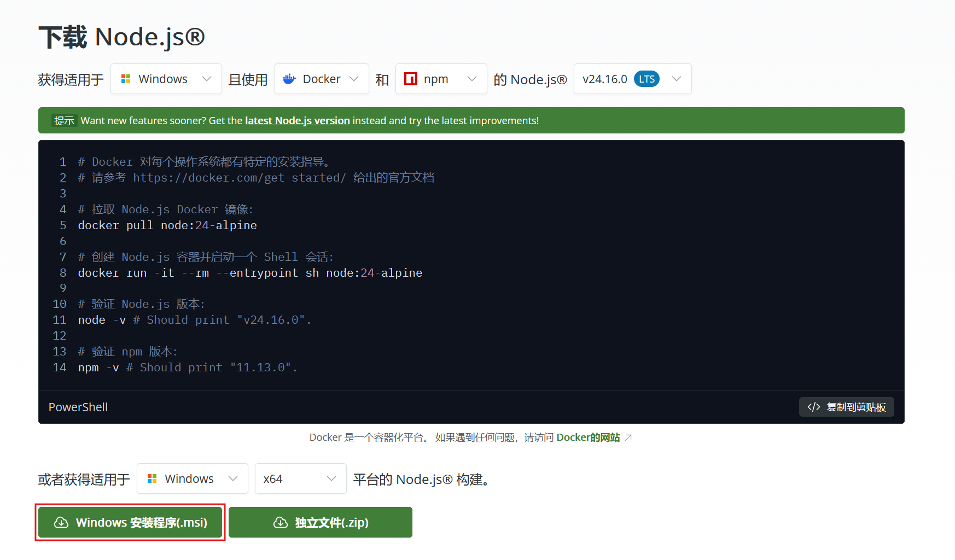Click the npm logo icon
The width and height of the screenshot is (955, 560).
click(411, 79)
